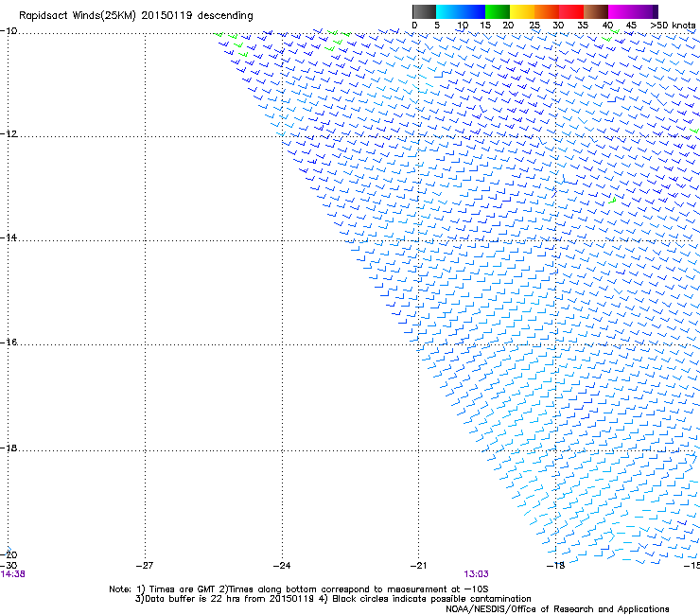Pick the red segment of the color bar
This screenshot has width=700, height=615.
pos(571,11)
